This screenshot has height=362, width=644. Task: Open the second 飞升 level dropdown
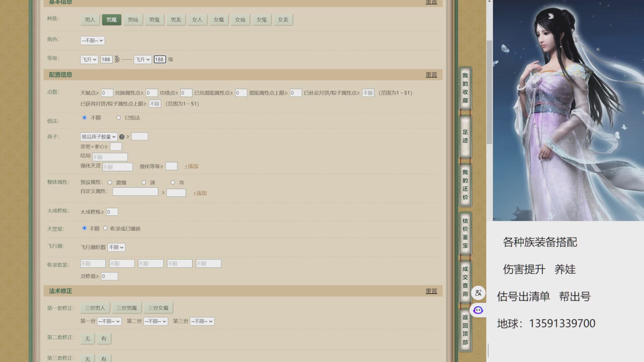[143, 59]
